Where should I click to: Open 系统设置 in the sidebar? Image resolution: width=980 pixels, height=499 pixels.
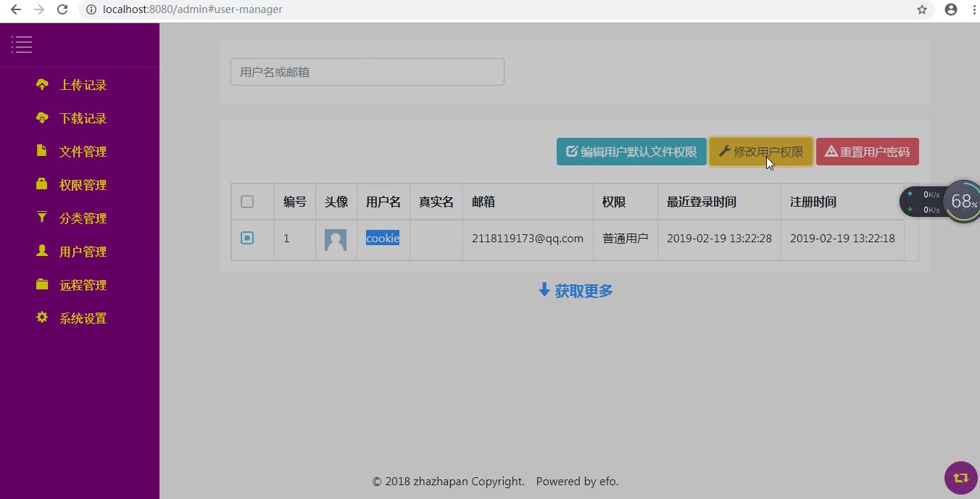(83, 318)
